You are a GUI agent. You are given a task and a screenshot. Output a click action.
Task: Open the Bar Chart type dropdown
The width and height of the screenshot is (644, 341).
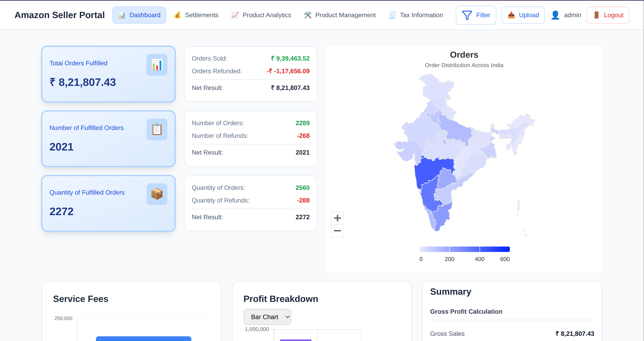pyautogui.click(x=267, y=317)
